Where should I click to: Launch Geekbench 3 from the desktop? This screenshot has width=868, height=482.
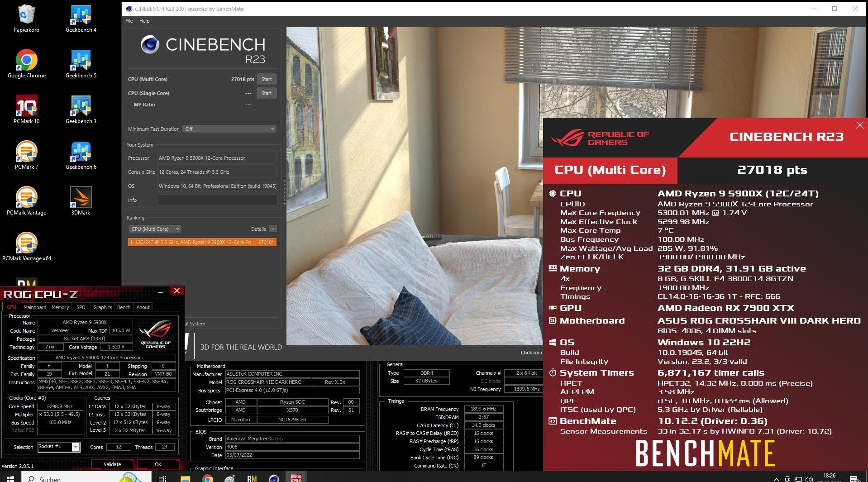81,110
